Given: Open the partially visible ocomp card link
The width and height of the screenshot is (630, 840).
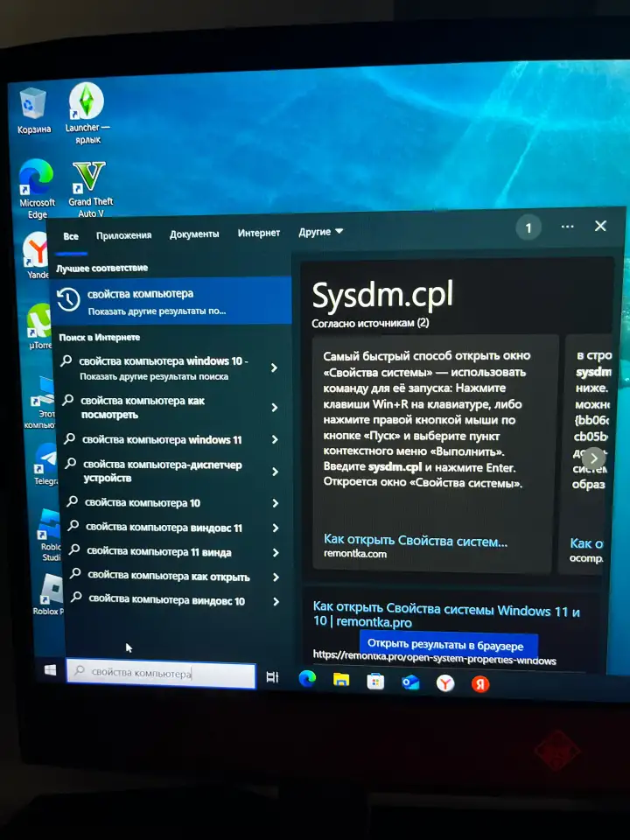Looking at the screenshot, I should coord(586,543).
